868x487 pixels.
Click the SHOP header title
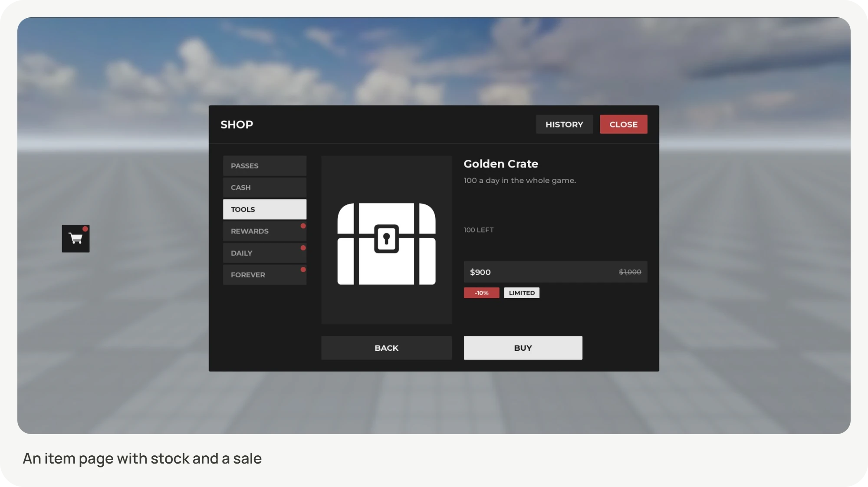(237, 125)
